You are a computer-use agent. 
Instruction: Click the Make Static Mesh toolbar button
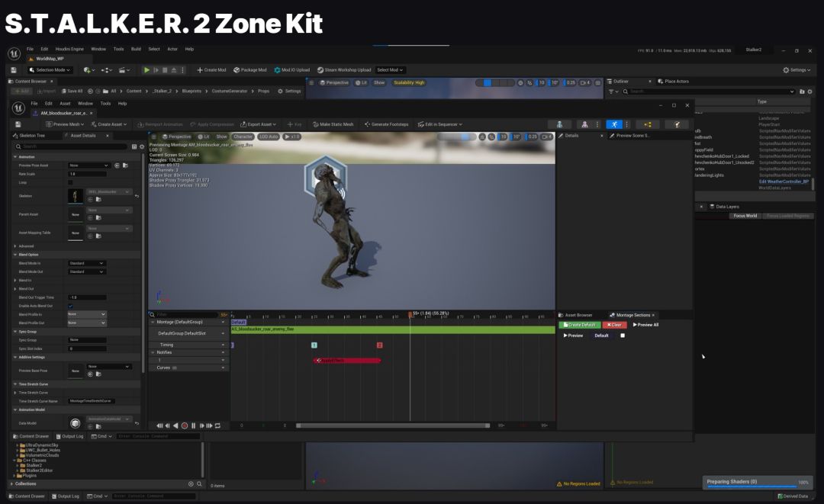click(333, 124)
